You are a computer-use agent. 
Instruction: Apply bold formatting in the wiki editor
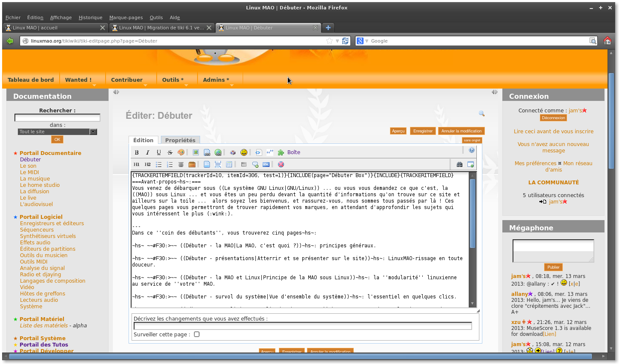pos(137,152)
